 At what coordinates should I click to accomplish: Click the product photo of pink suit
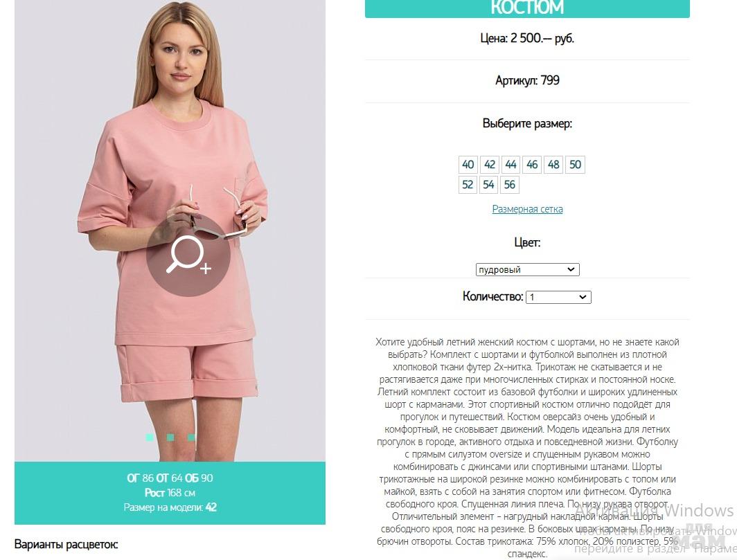coord(170,231)
